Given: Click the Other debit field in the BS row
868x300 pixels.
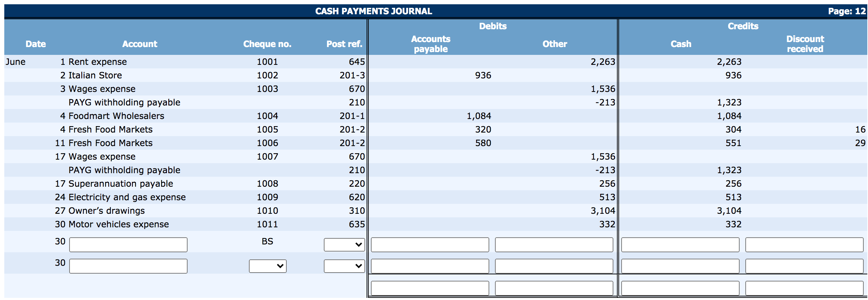Looking at the screenshot, I should (554, 245).
